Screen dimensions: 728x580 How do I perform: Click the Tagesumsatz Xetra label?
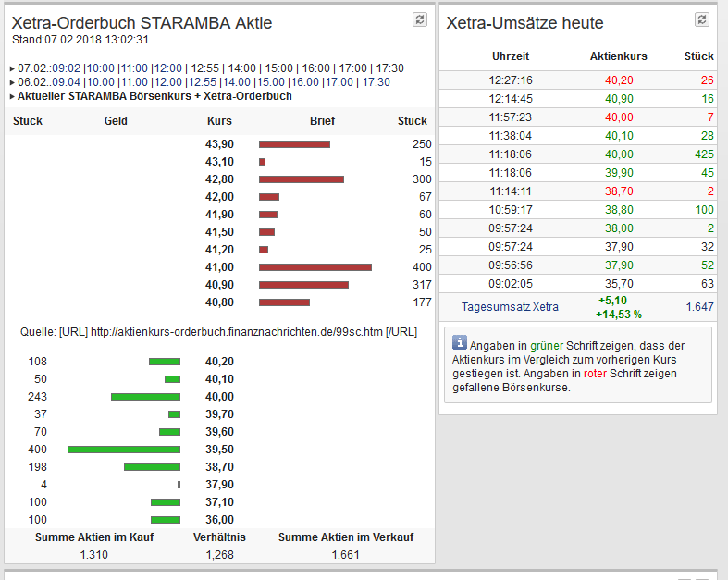pos(510,306)
